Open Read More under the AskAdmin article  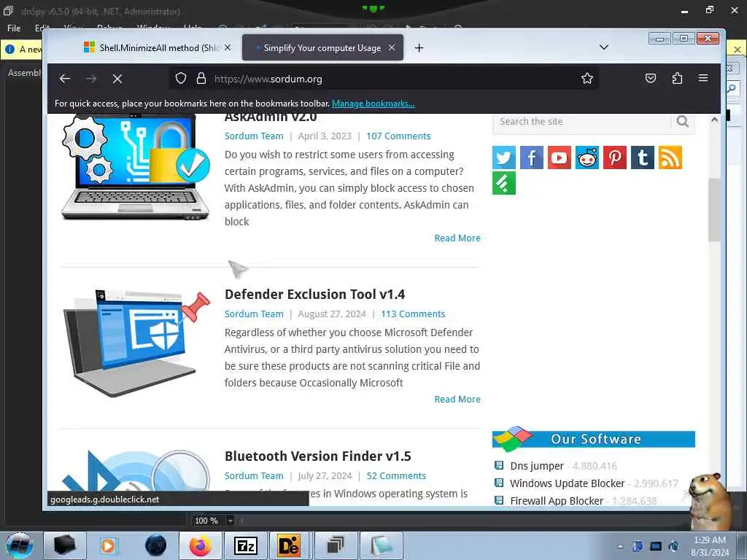pos(457,238)
